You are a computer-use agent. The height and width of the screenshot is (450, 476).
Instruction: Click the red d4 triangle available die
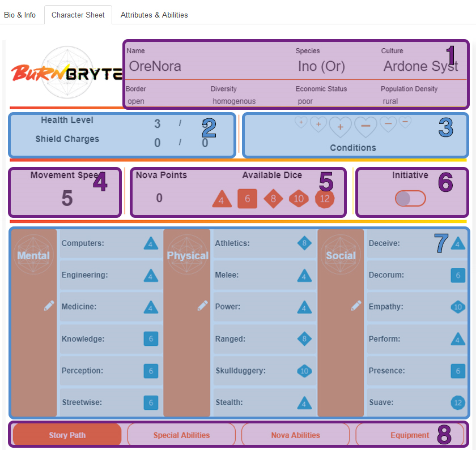[222, 200]
